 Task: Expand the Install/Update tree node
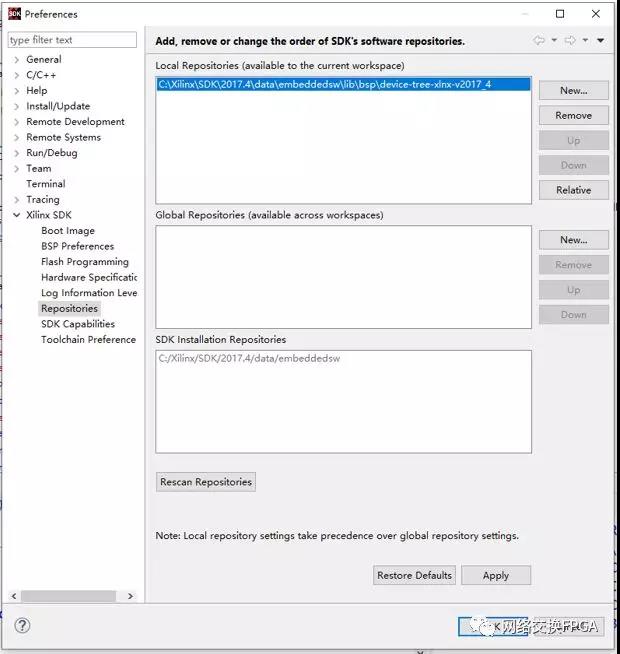pyautogui.click(x=17, y=106)
